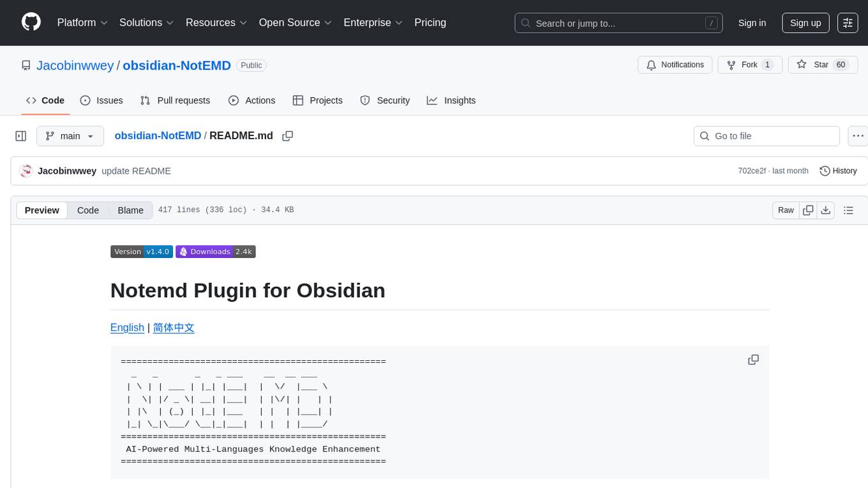The width and height of the screenshot is (868, 488).
Task: Open obsidian-NotEMD breadcrumb link
Action: [x=158, y=135]
